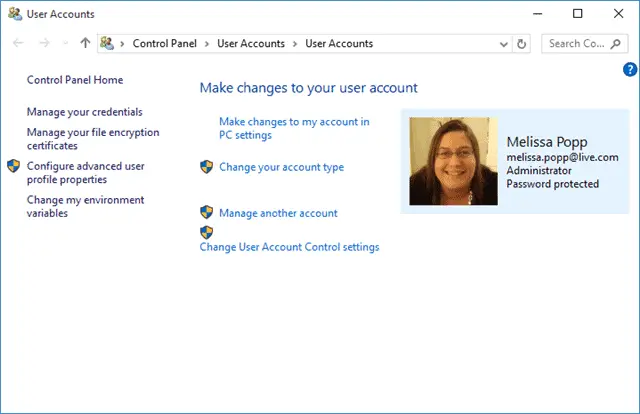
Task: Open Manage your file encryption certificates
Action: click(93, 139)
